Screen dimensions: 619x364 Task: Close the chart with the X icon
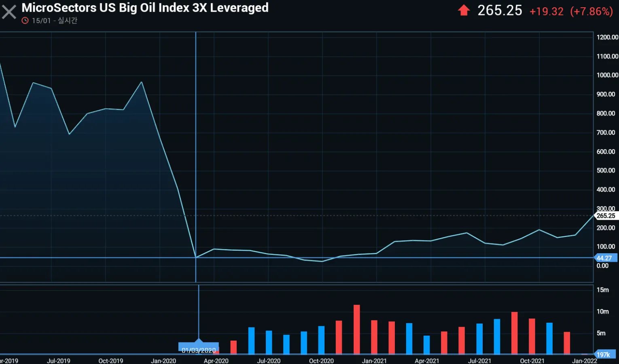coord(9,12)
